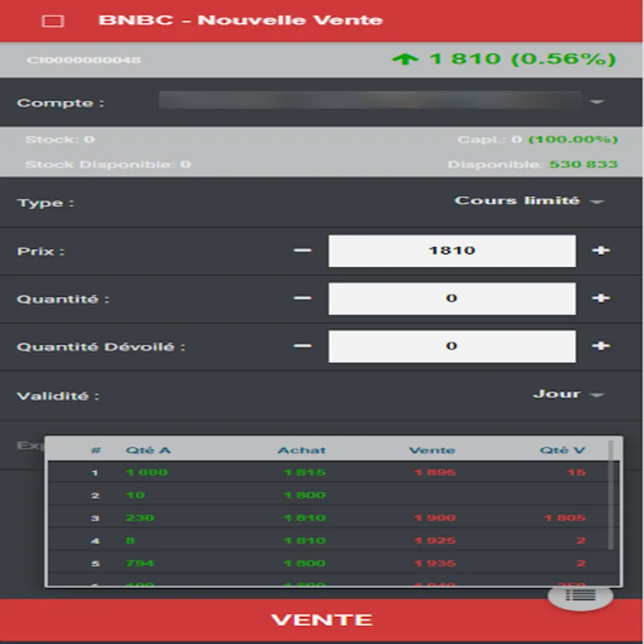The height and width of the screenshot is (644, 644).
Task: Click the Quantité input field
Action: (x=452, y=298)
